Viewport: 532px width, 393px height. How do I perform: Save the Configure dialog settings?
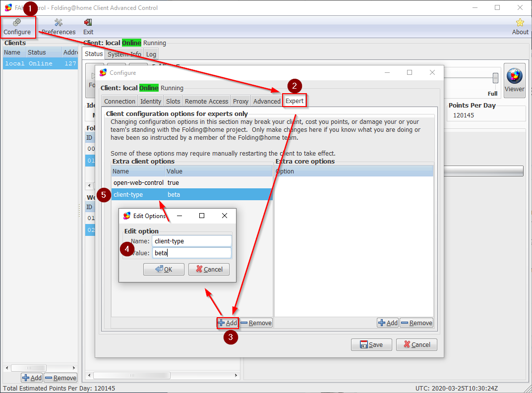(371, 344)
